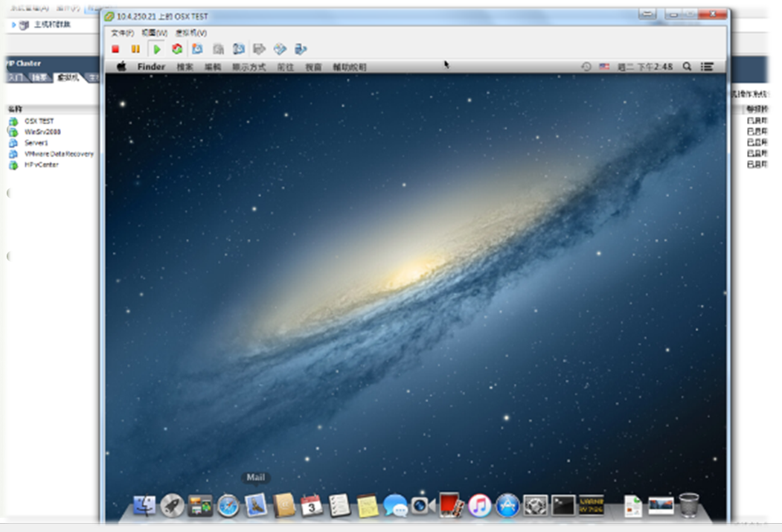Click the floppy drive connection toolbar icon
Screen dimensions: 782x532
260,49
